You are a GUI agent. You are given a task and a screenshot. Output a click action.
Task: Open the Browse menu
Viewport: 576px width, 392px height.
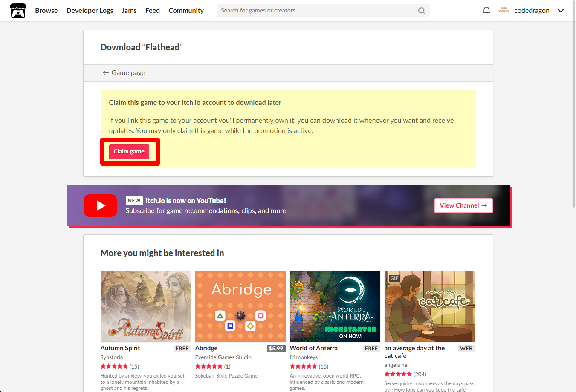pyautogui.click(x=46, y=11)
